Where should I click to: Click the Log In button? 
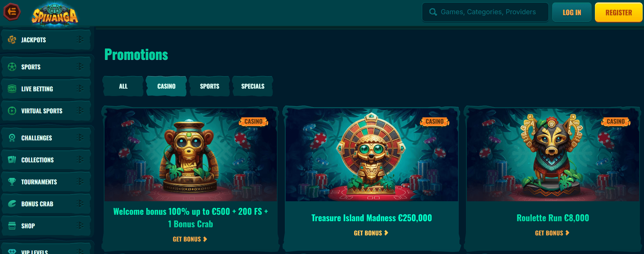[572, 13]
